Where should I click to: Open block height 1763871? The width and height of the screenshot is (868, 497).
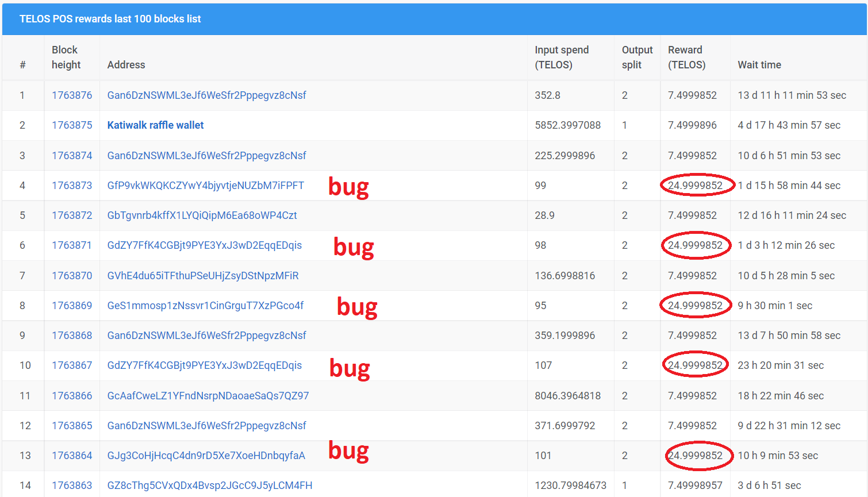pyautogui.click(x=72, y=245)
